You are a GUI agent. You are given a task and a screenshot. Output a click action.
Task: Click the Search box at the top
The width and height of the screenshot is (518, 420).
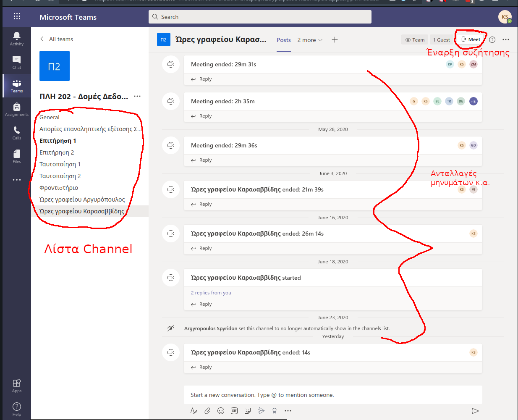pos(260,17)
